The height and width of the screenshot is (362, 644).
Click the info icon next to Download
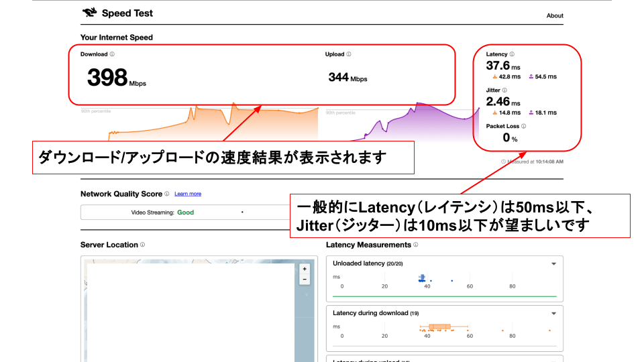[112, 54]
